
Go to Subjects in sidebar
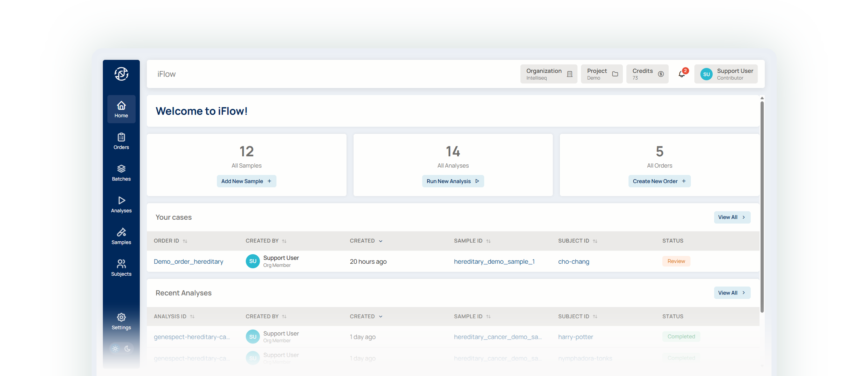(x=121, y=268)
